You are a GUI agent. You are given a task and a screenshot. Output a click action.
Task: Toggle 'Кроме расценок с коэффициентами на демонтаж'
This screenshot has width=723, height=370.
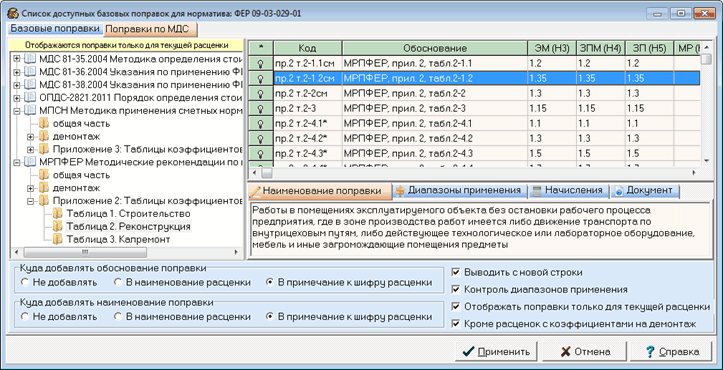(456, 324)
